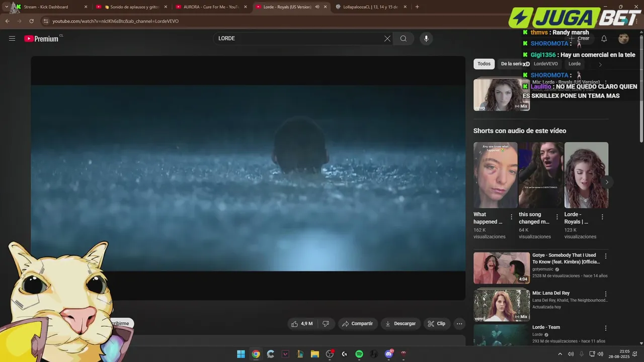Open short 'this song changed m...'
This screenshot has height=362, width=644.
pos(541,175)
